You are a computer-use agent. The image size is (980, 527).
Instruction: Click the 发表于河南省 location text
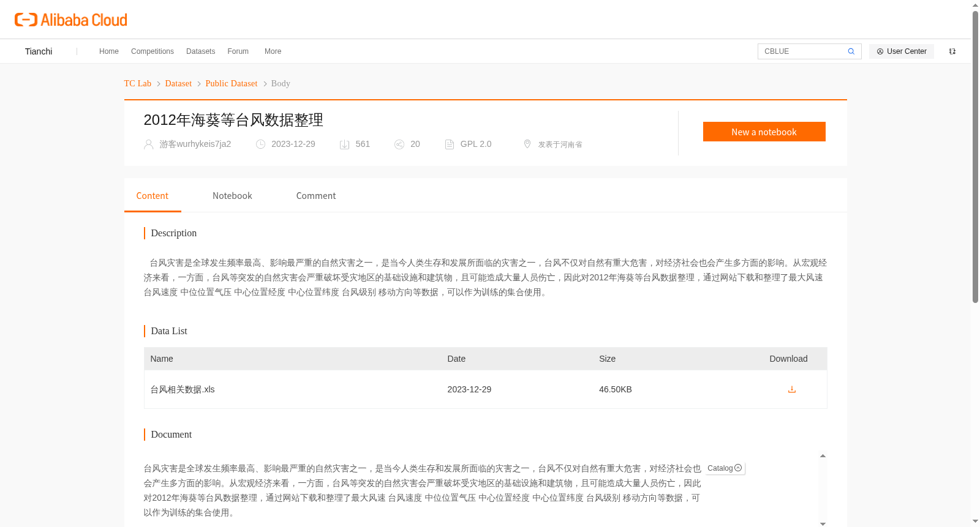click(560, 144)
